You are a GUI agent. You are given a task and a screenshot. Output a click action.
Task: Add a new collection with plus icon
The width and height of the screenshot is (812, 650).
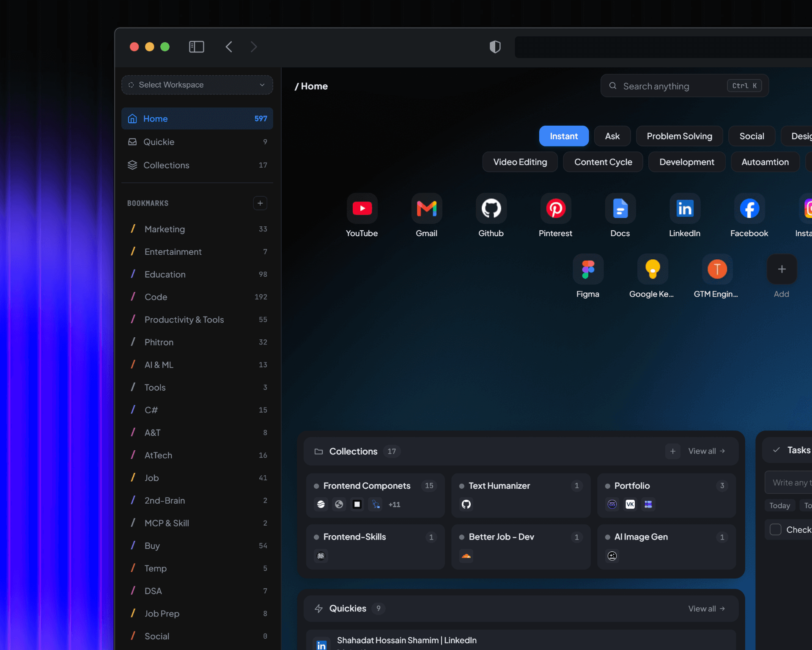[673, 451]
